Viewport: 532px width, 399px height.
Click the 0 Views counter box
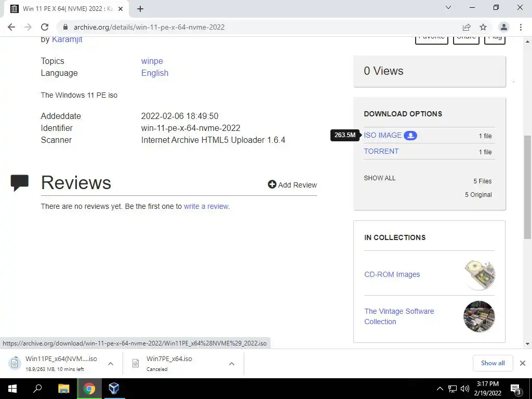click(x=430, y=71)
